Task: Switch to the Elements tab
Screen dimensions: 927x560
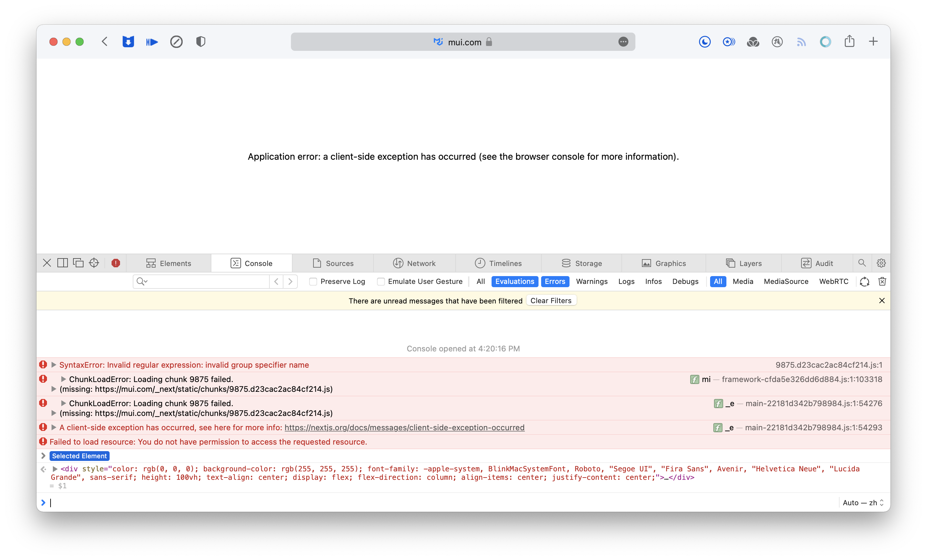Action: 169,263
